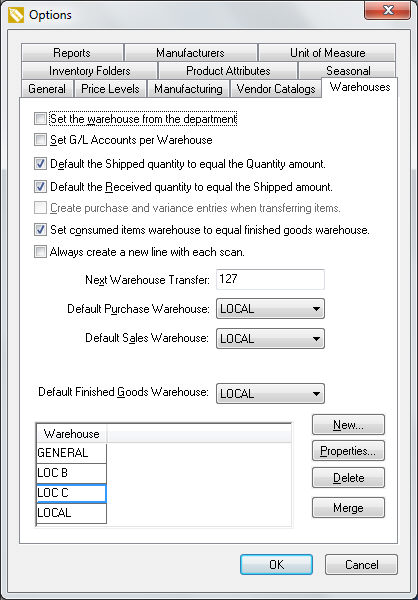Switch to the Price Levels tab
Image resolution: width=418 pixels, height=600 pixels.
tap(110, 89)
